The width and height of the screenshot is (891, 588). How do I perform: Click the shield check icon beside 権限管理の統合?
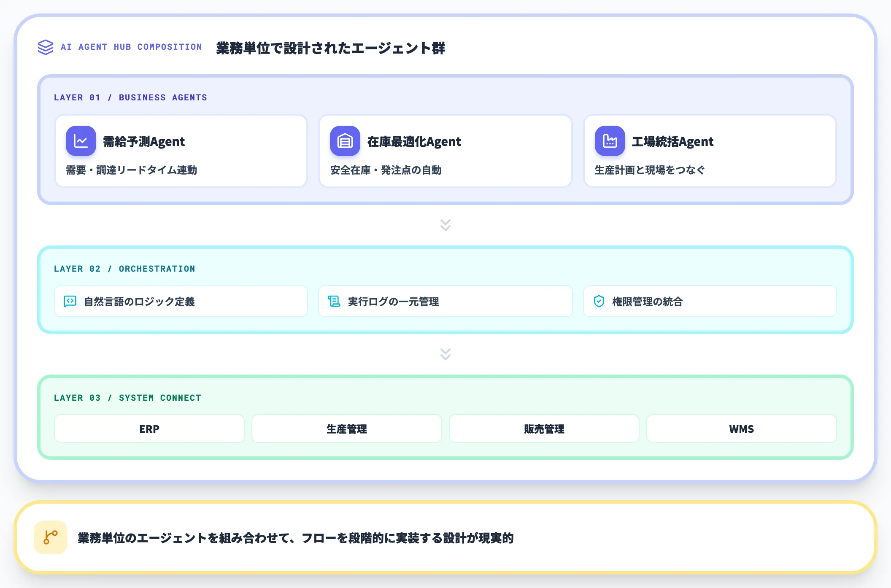(599, 301)
